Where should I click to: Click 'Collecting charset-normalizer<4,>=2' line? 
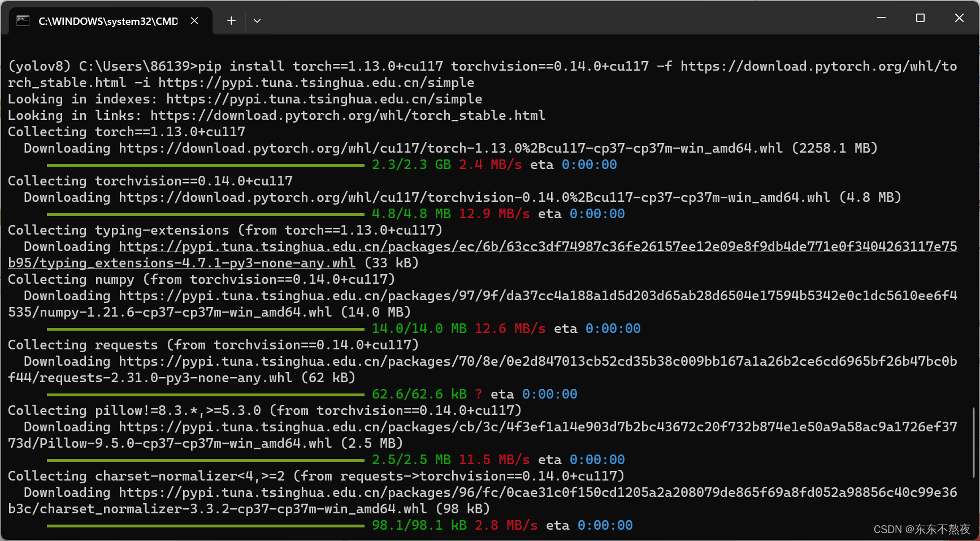point(316,476)
